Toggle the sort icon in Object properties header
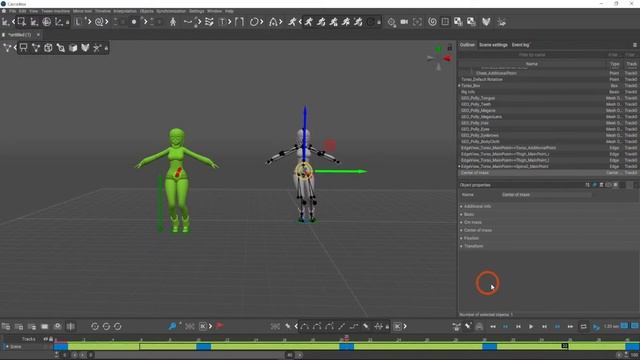Screen dimensions: 640x360 [x=587, y=185]
